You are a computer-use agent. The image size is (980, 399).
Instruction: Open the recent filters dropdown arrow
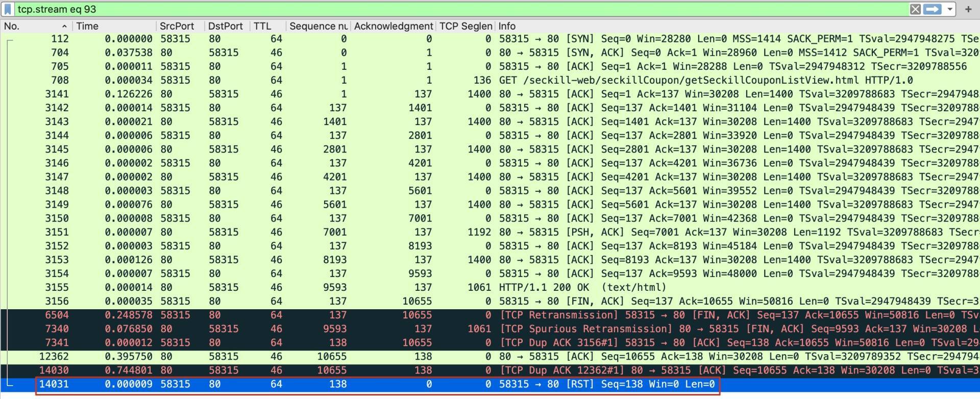(x=949, y=9)
